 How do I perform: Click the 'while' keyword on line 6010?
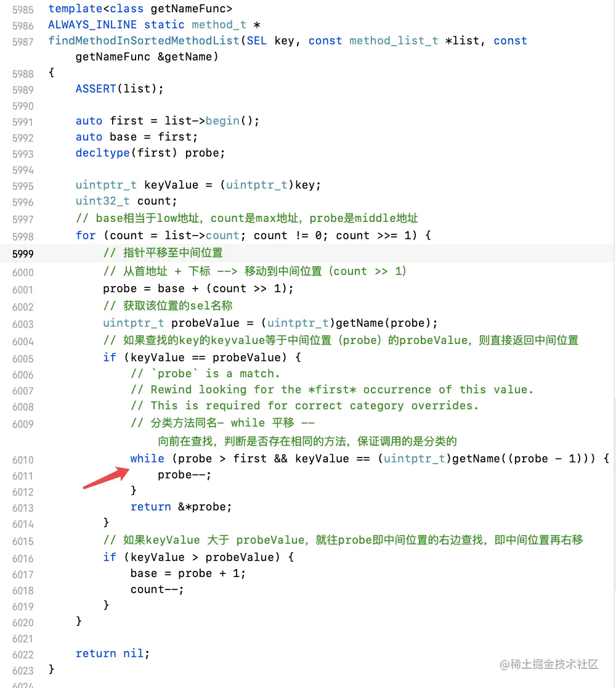tap(147, 459)
